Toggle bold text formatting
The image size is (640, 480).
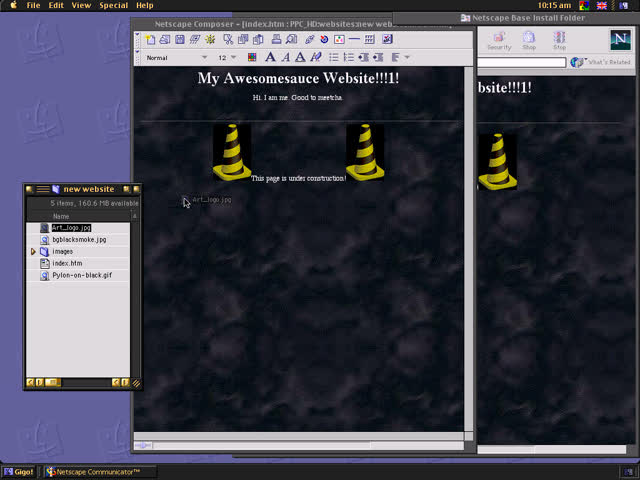tap(270, 57)
